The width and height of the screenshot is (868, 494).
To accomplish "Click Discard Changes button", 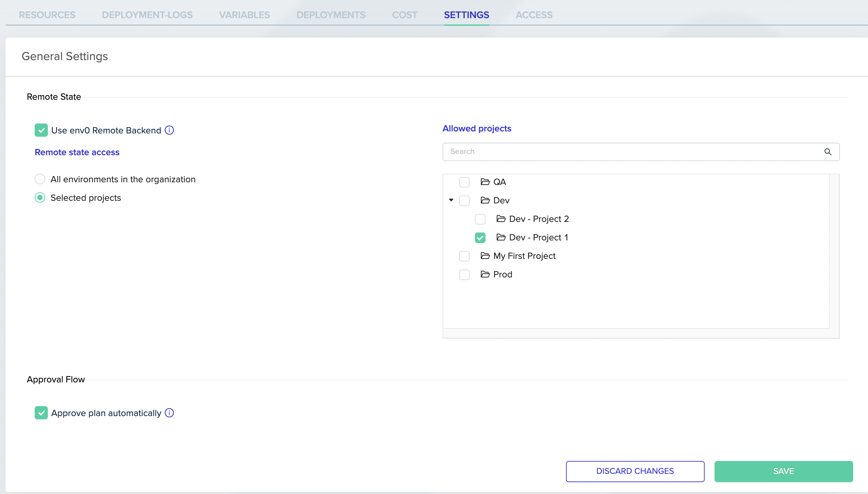I will (x=635, y=471).
